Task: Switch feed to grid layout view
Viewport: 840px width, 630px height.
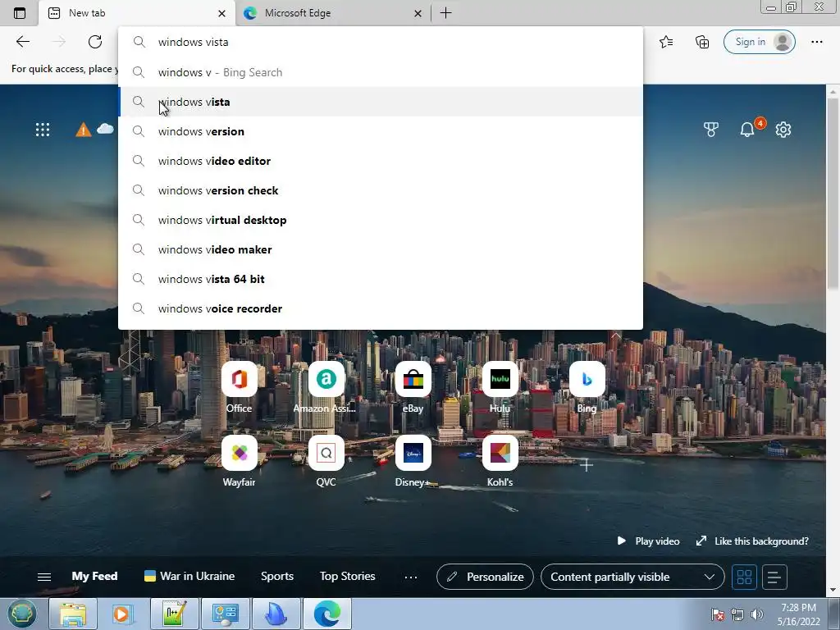Action: pos(744,577)
